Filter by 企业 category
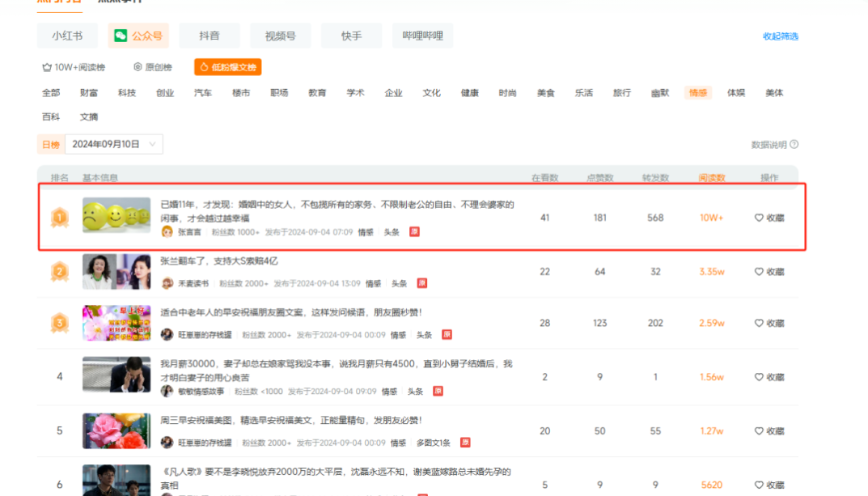Image resolution: width=868 pixels, height=496 pixels. pos(394,93)
